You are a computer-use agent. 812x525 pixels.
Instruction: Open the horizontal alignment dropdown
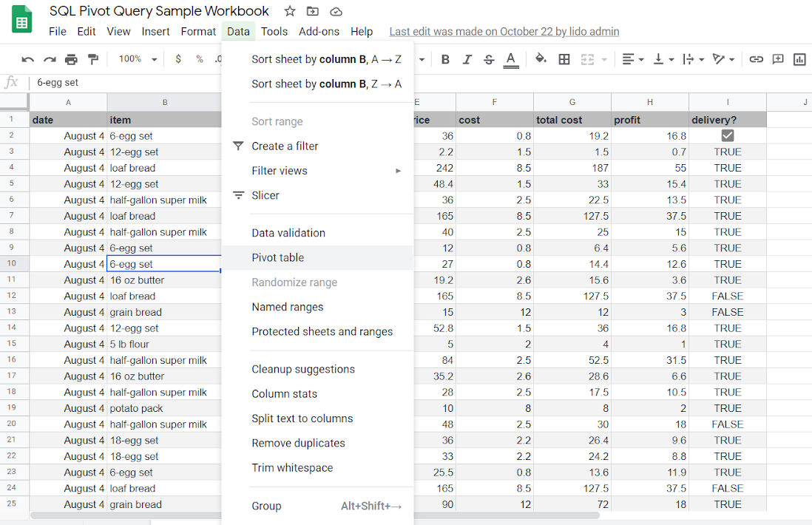629,58
